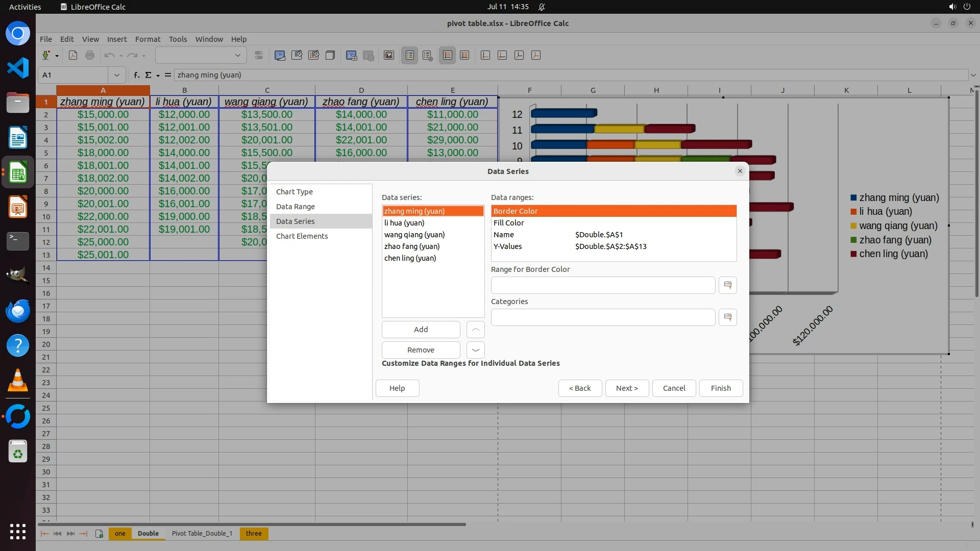This screenshot has height=551, width=980.
Task: Toggle the Legend On/Off toolbar button
Action: 410,55
